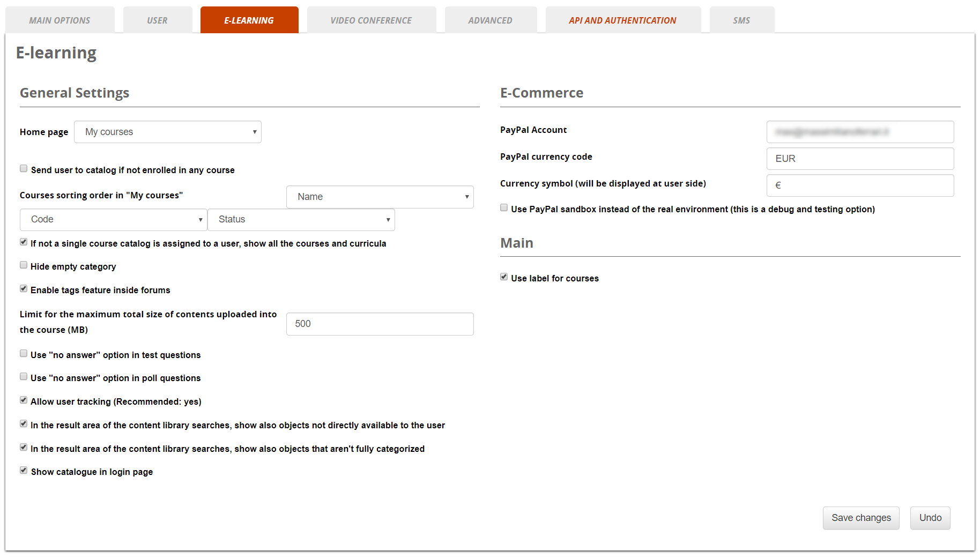Open API and Authentication tab

tap(623, 20)
